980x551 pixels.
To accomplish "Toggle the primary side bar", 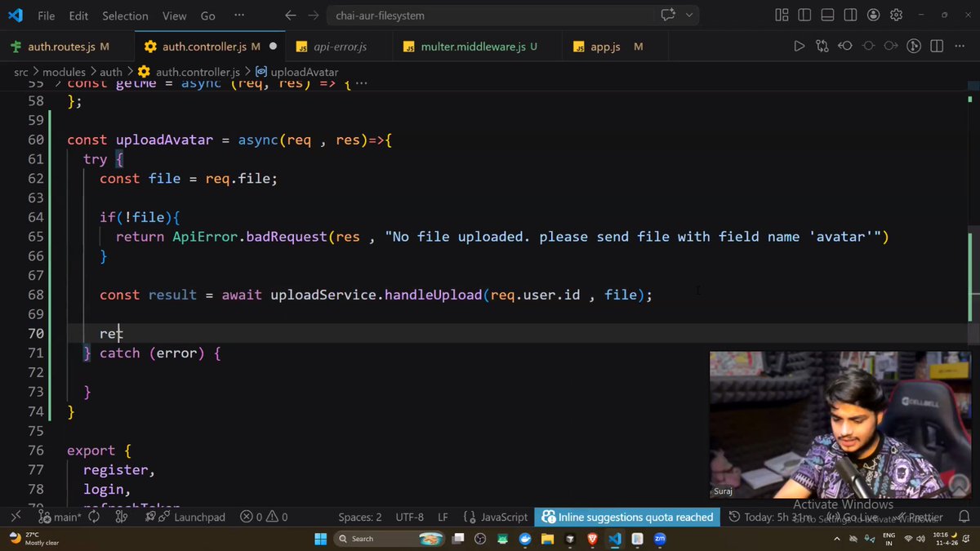I will pos(804,15).
